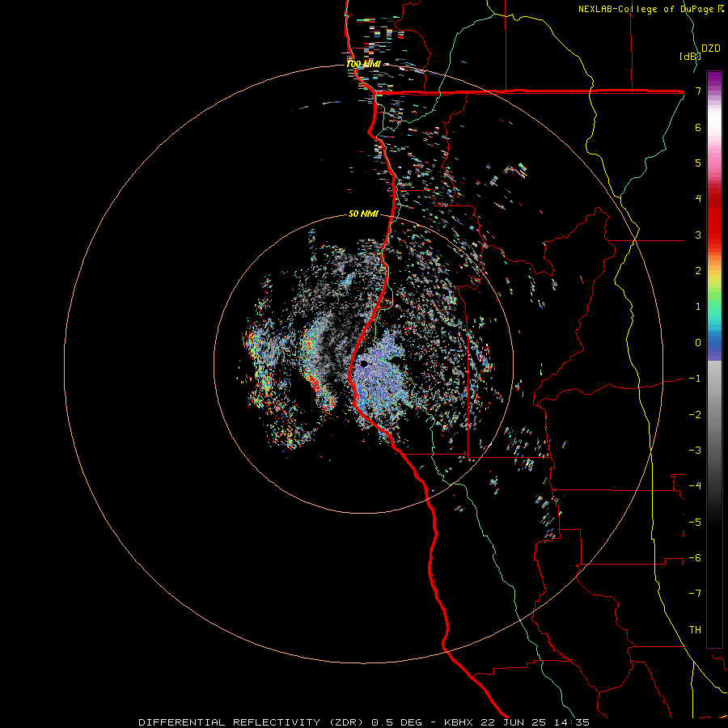Click the 7 value on the color scale
Image resolution: width=728 pixels, height=728 pixels.
click(698, 91)
